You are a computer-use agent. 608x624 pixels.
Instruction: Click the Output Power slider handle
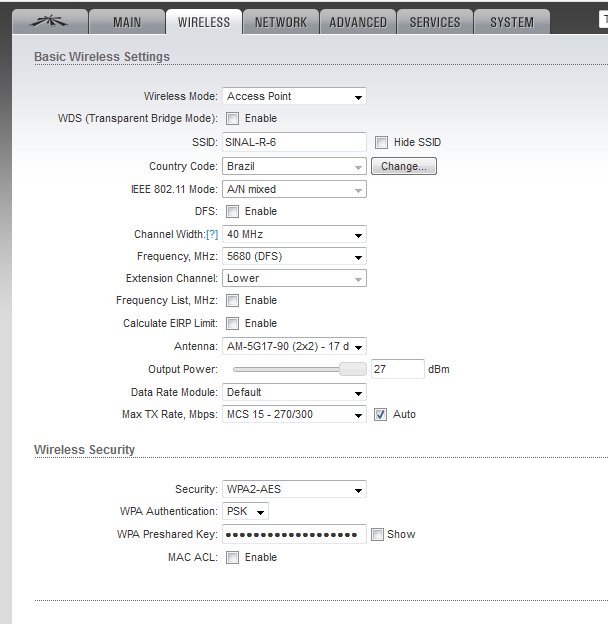click(x=353, y=369)
